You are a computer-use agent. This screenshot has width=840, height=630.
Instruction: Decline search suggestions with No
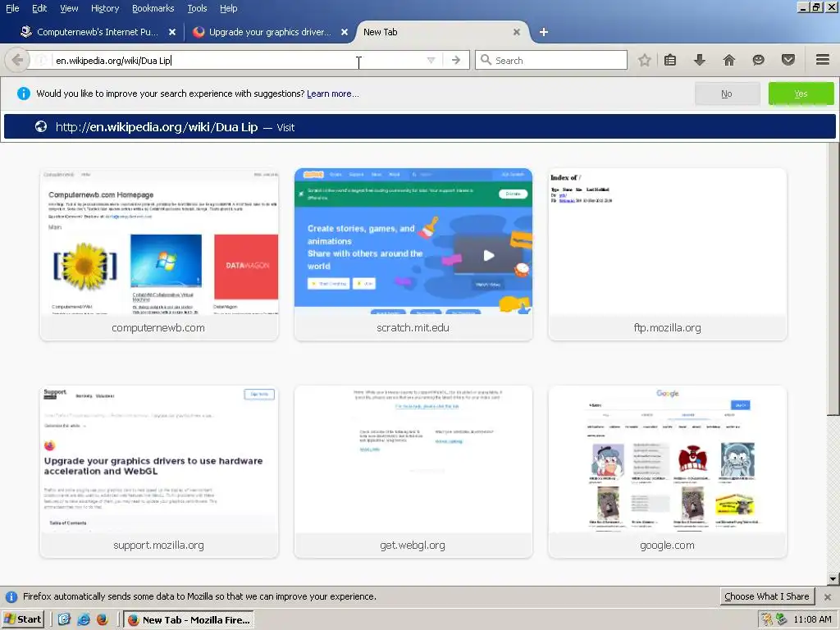[x=727, y=94]
